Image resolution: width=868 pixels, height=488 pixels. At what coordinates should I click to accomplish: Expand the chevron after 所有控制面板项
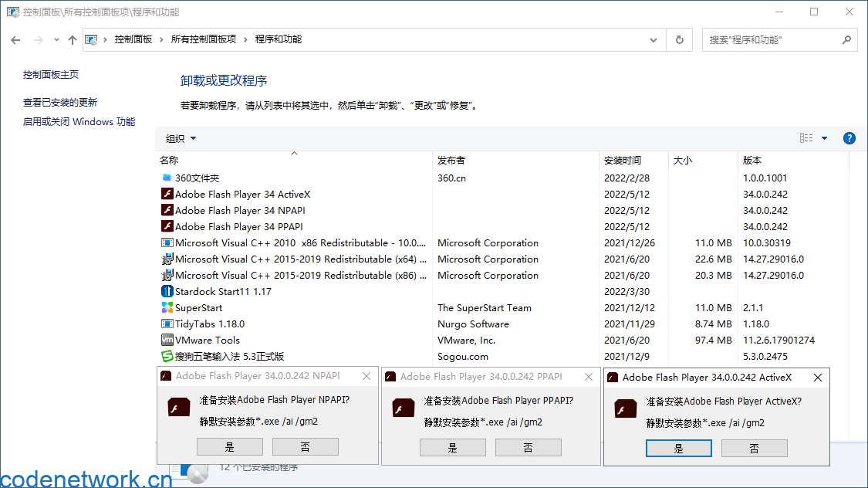[x=246, y=40]
